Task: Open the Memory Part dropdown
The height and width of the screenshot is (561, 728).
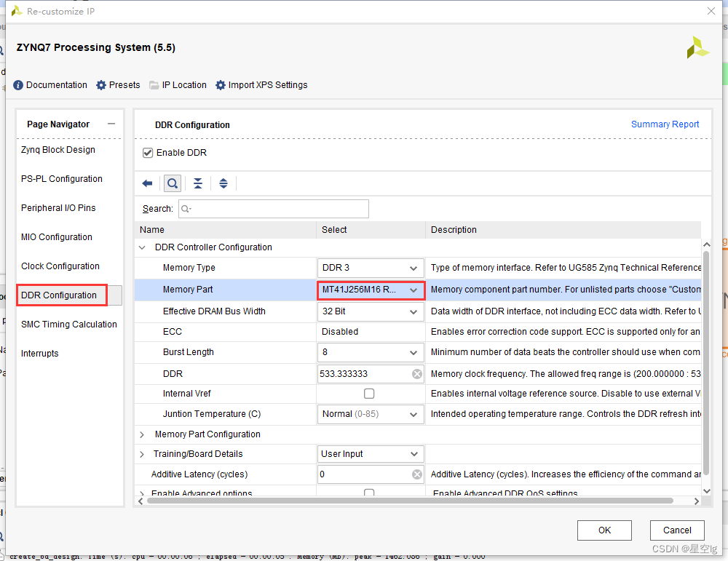Action: (x=371, y=290)
